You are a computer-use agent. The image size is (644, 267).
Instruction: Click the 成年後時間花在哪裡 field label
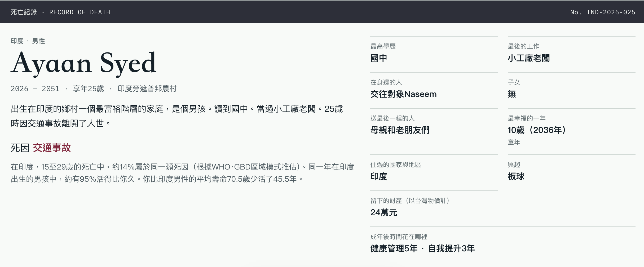pos(399,237)
